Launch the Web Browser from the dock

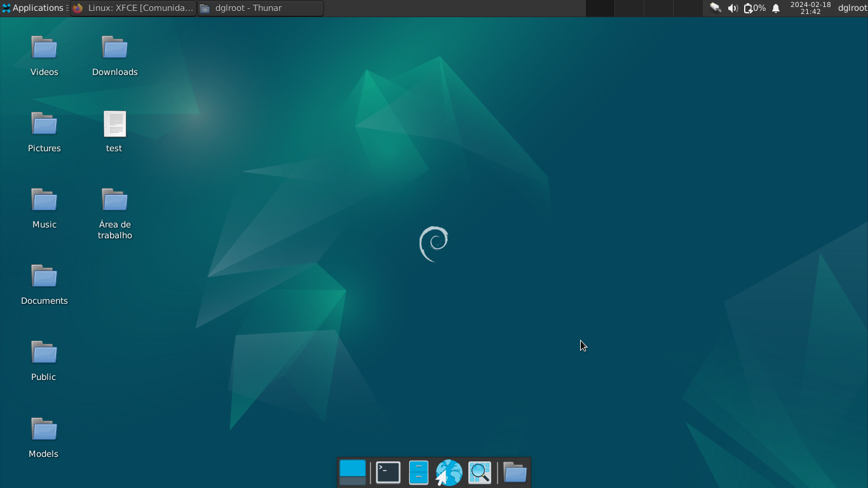pos(449,473)
